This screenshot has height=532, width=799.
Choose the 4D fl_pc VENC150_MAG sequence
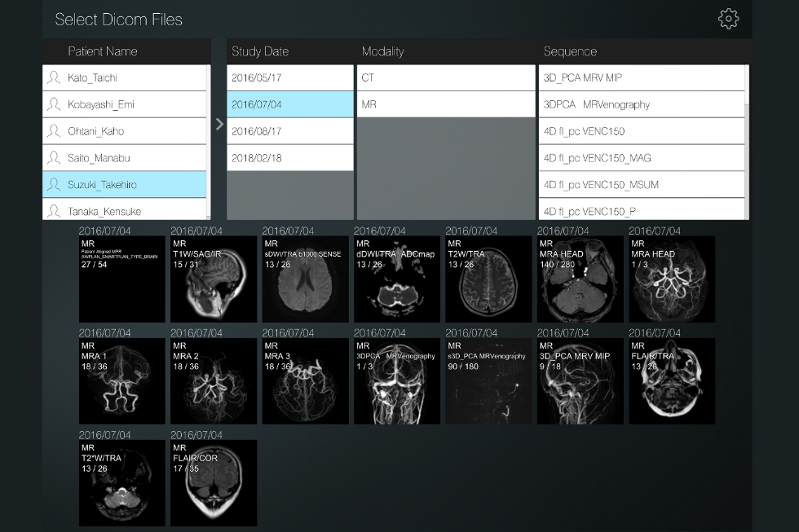[x=641, y=158]
